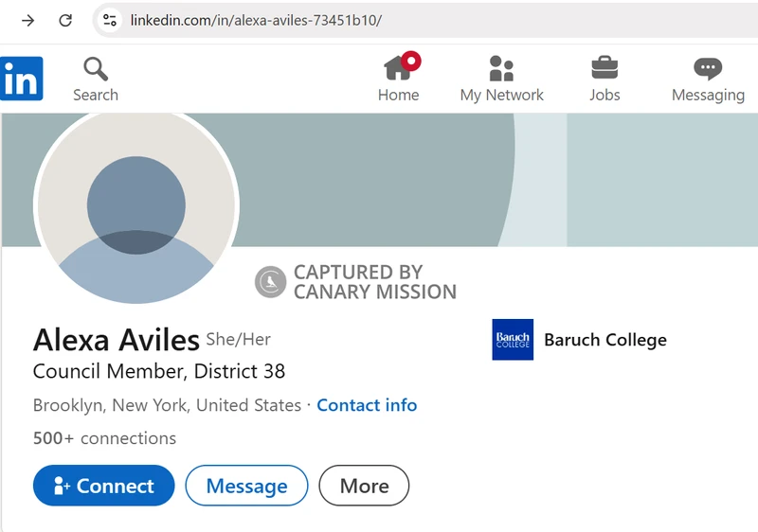This screenshot has width=758, height=532.
Task: Click the Baruch College logo
Action: click(x=513, y=340)
